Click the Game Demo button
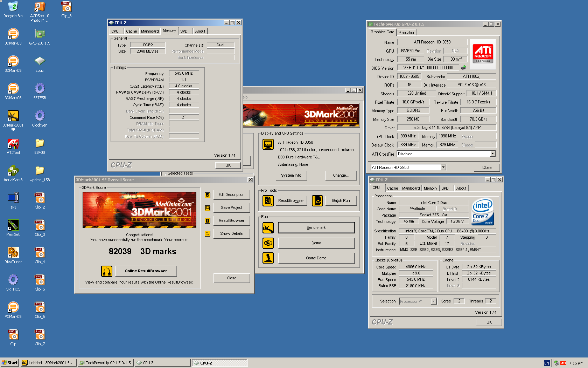The width and height of the screenshot is (588, 368). [316, 258]
